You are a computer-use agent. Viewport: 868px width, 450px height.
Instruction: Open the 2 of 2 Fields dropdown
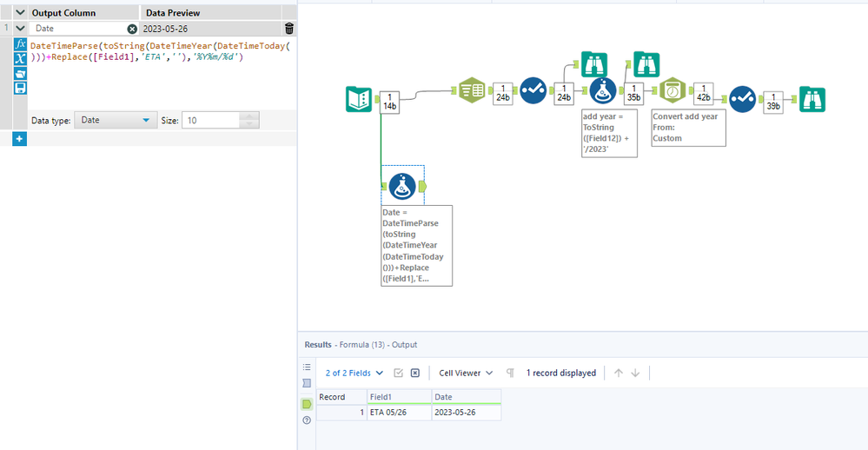[x=354, y=373]
